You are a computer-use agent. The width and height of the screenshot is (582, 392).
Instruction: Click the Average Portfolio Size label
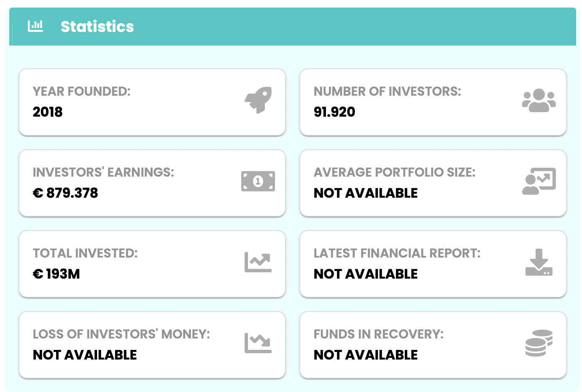point(394,172)
